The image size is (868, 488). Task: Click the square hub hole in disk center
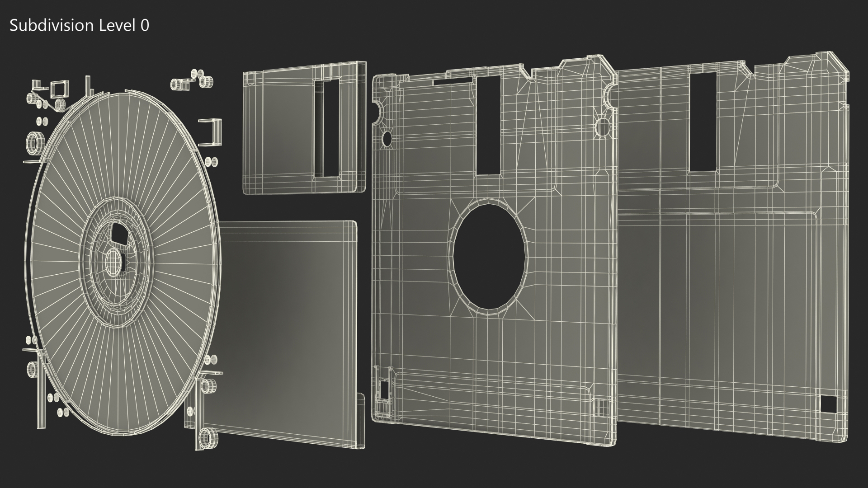120,234
